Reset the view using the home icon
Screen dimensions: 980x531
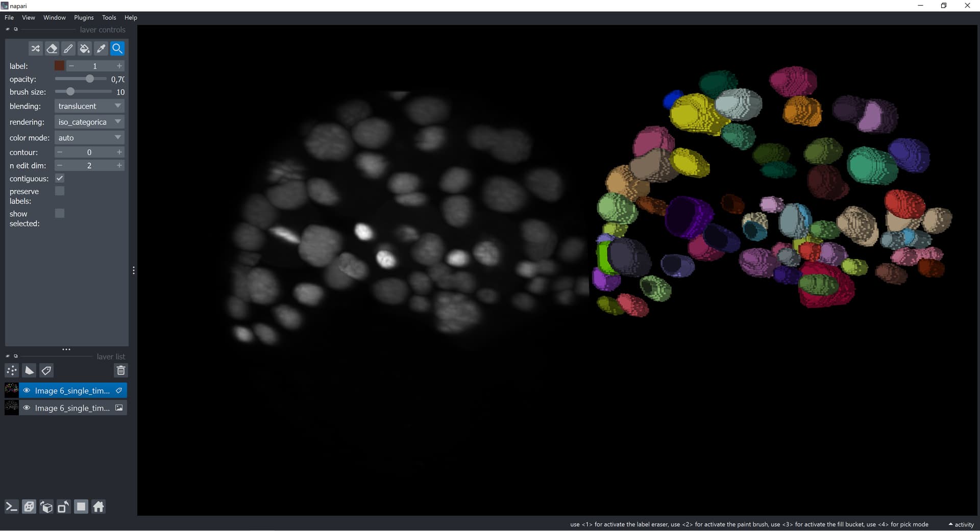point(99,507)
